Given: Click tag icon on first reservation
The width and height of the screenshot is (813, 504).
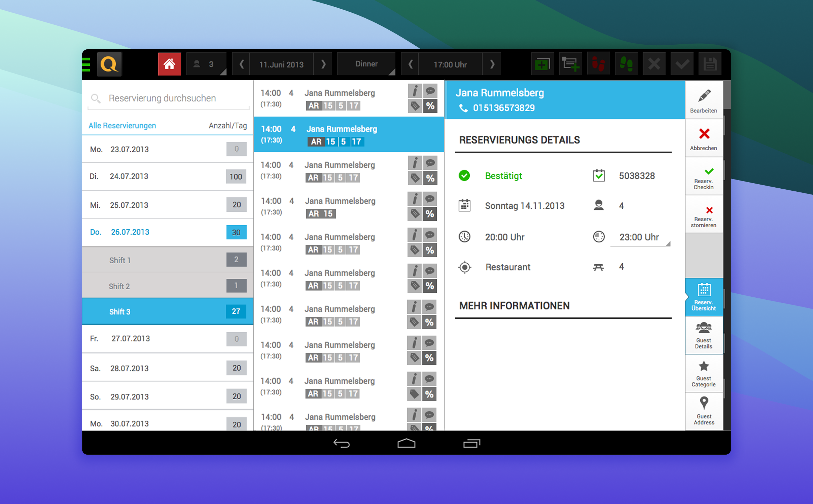Looking at the screenshot, I should [415, 106].
